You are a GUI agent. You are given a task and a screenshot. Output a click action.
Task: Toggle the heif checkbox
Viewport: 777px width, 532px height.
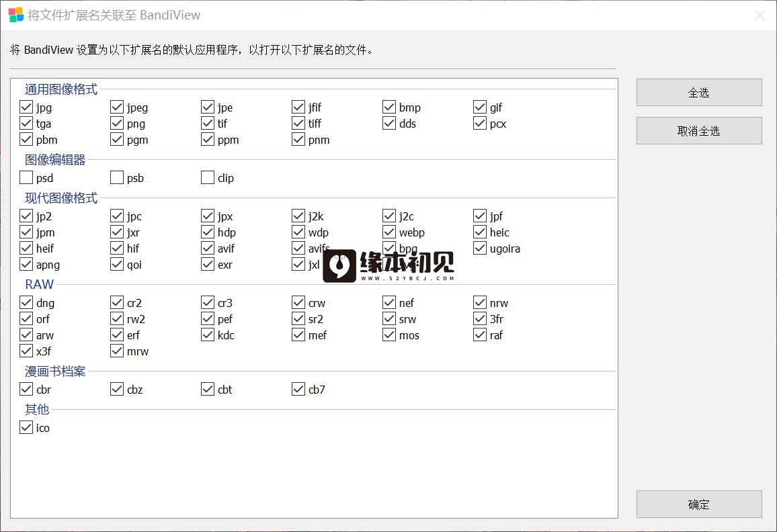26,248
